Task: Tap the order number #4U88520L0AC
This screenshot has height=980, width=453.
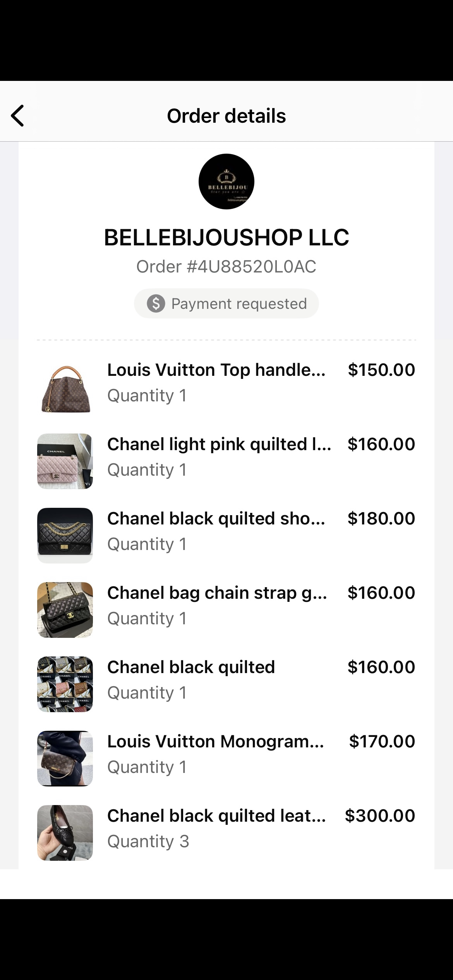Action: coord(226,267)
